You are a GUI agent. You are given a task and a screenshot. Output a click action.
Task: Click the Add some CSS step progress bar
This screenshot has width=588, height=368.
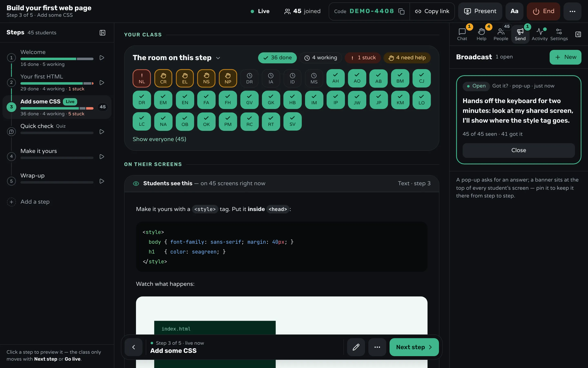tap(57, 108)
